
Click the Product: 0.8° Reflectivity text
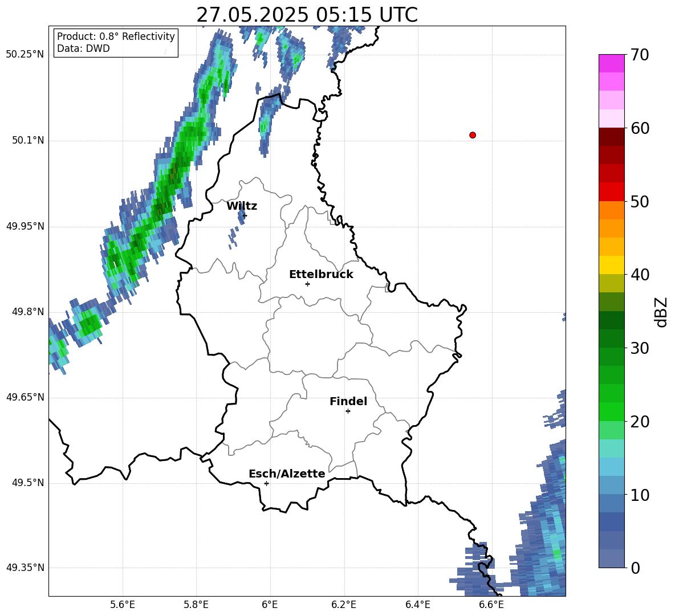coord(116,36)
